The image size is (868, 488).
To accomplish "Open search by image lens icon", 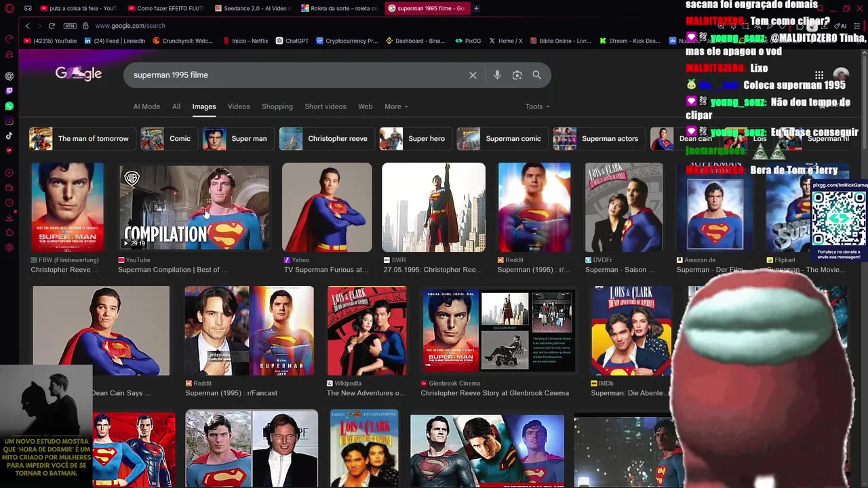I will (x=517, y=75).
